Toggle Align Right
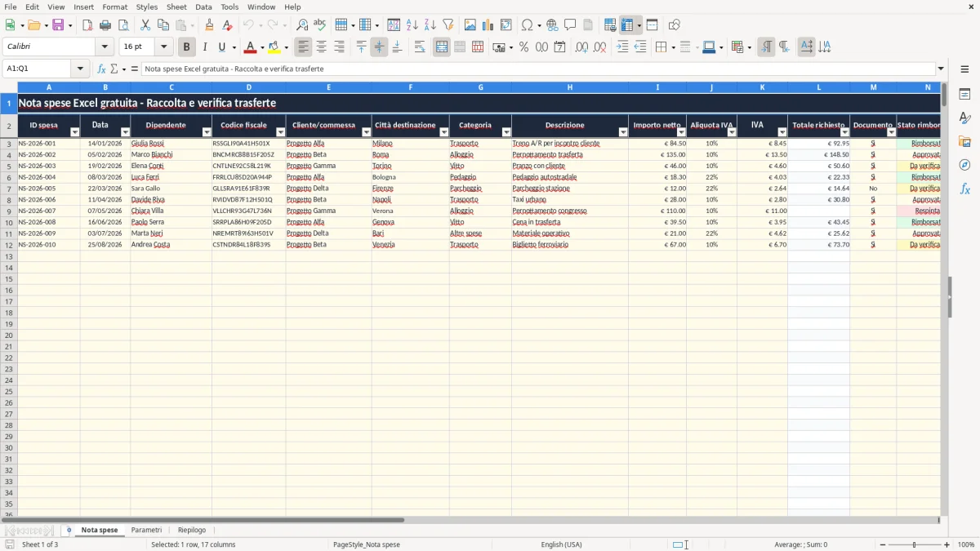Viewport: 980px width, 551px height. [x=339, y=47]
